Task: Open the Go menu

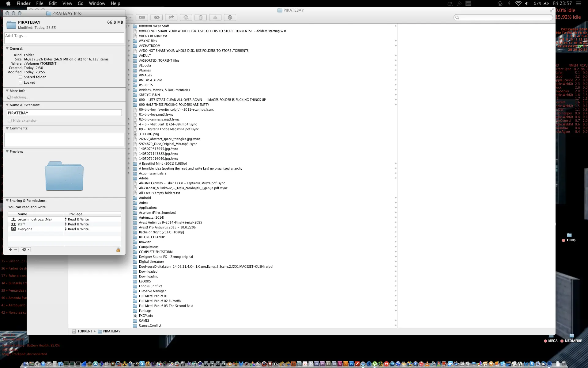Action: [x=81, y=3]
